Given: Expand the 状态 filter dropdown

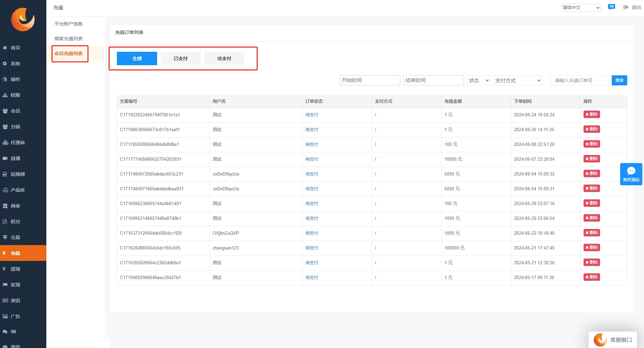Looking at the screenshot, I should click(x=479, y=80).
